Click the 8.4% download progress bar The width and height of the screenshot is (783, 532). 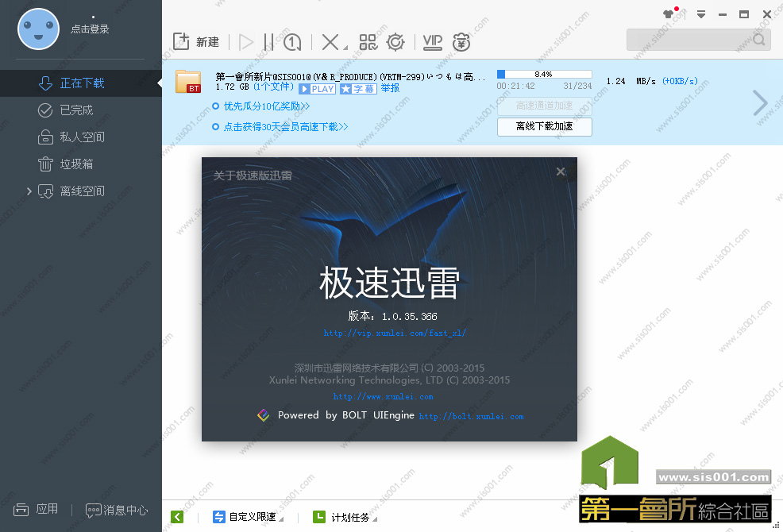pos(544,75)
